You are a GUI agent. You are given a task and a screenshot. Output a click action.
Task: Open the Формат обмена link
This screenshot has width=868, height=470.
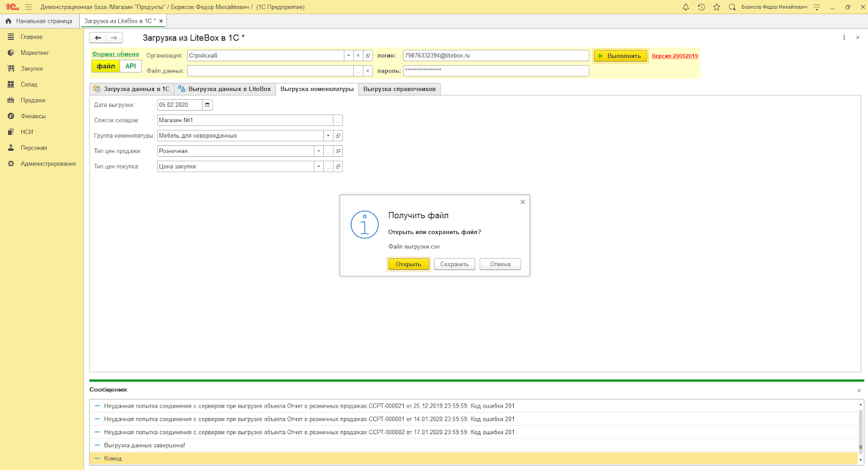pos(116,54)
